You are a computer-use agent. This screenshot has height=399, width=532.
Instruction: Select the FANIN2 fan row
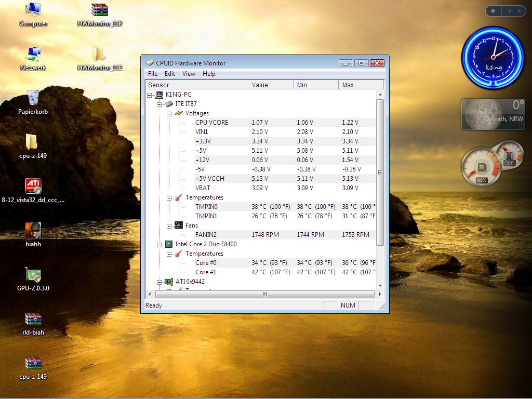pyautogui.click(x=285, y=235)
